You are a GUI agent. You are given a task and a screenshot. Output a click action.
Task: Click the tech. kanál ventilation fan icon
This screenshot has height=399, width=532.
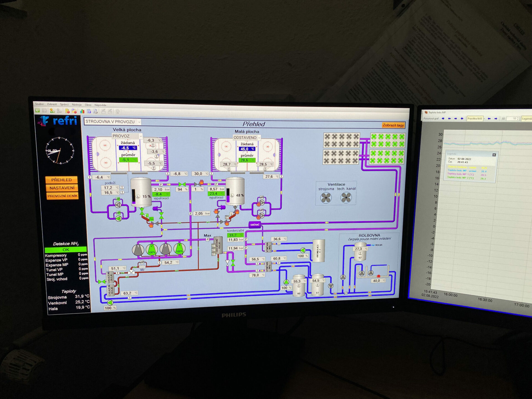[x=346, y=198]
